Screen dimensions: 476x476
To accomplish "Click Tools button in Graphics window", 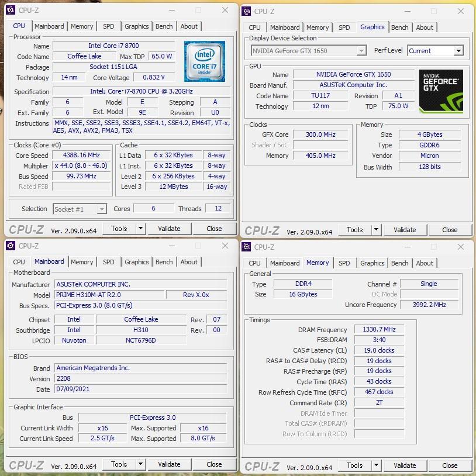I will pos(354,229).
